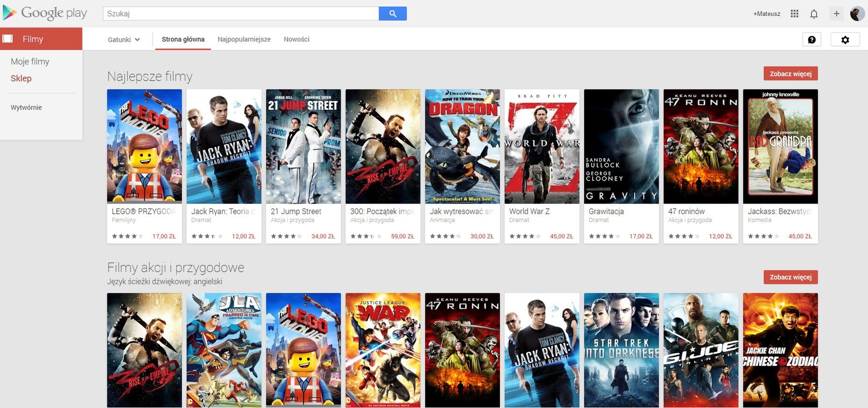
Task: Select the Strona główna tab
Action: (183, 40)
